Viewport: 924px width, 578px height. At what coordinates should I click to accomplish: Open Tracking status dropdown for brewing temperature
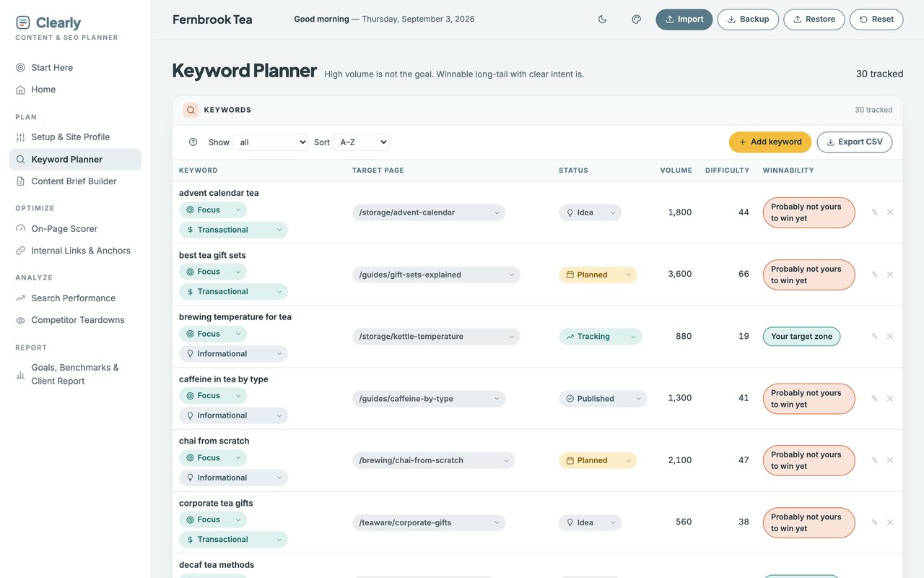click(x=600, y=337)
